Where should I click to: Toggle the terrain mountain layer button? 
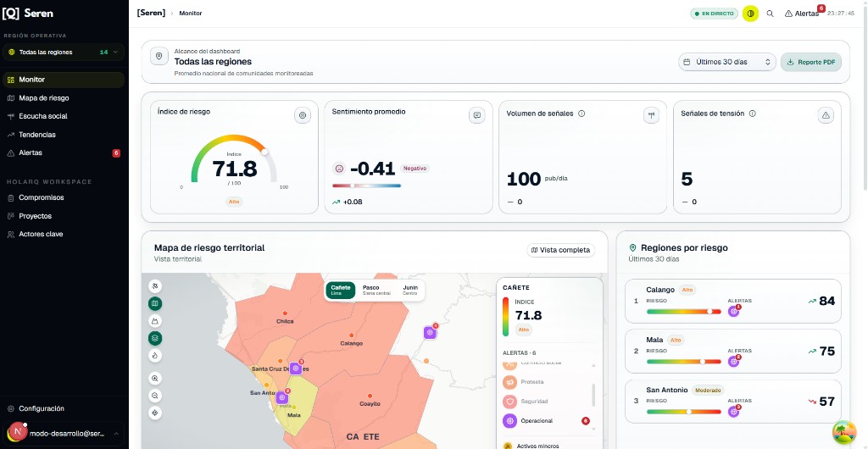point(155,321)
